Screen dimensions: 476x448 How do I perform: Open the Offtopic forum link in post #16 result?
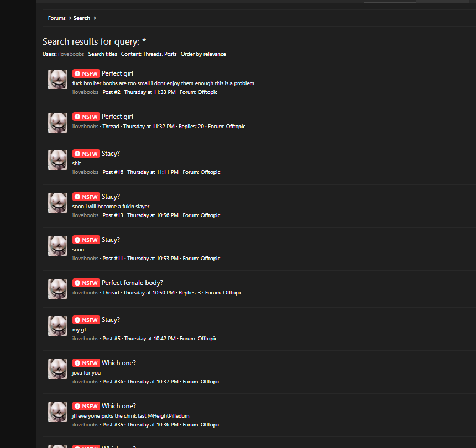click(x=211, y=172)
